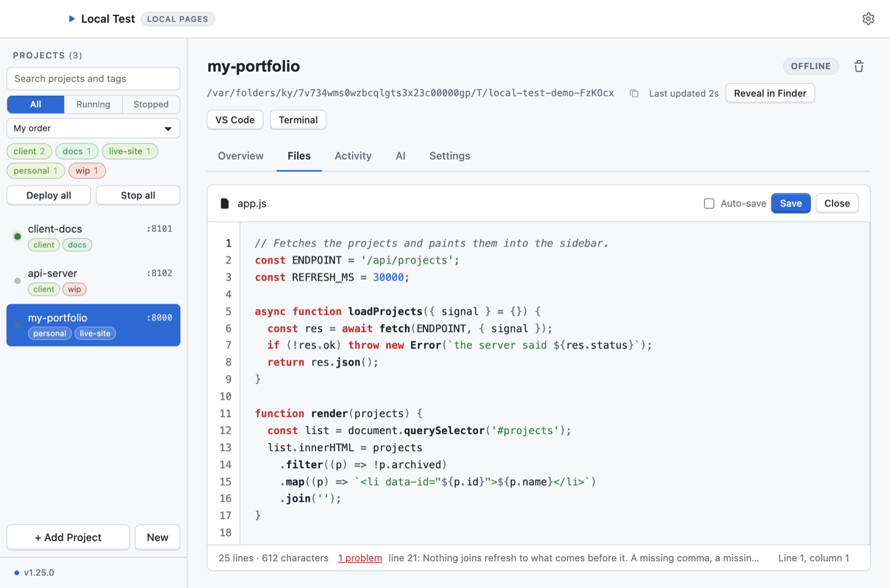Open the 1 problem link
The height and width of the screenshot is (588, 890).
point(360,558)
